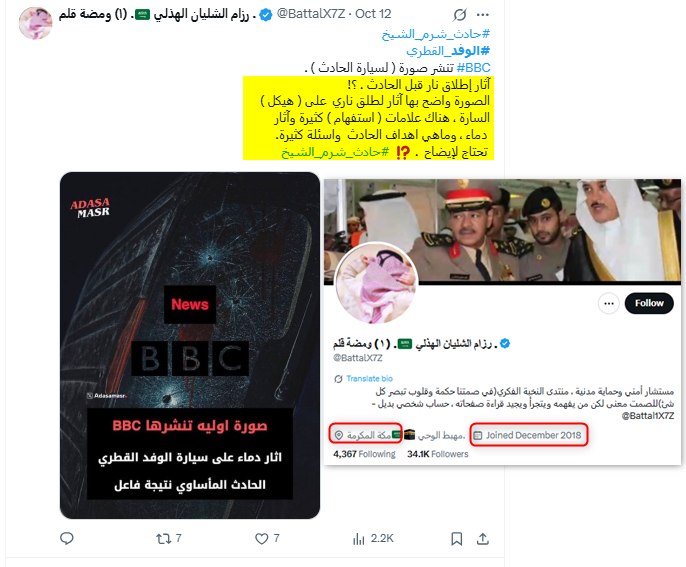Click the reply speech bubble icon
Screen dimensions: 686x567
click(x=66, y=539)
